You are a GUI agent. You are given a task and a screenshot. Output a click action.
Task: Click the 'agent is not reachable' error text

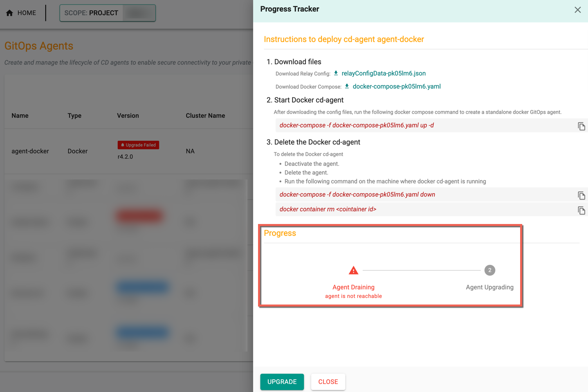tap(353, 296)
